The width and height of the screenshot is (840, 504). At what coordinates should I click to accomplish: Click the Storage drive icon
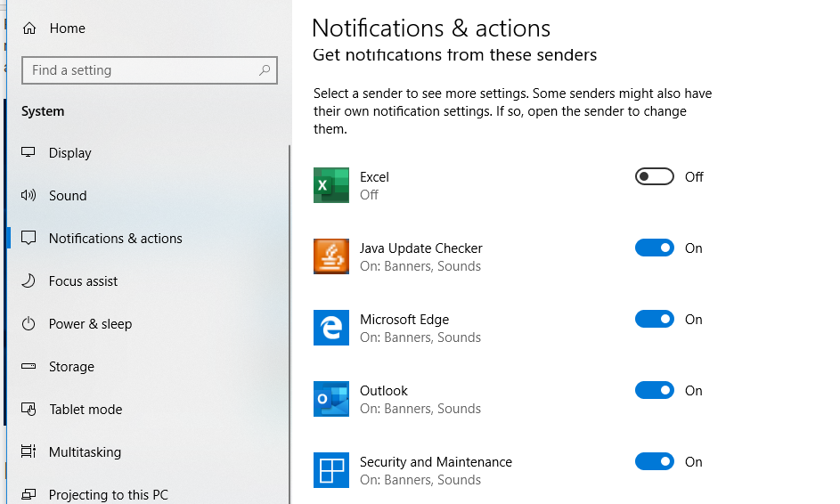click(29, 366)
